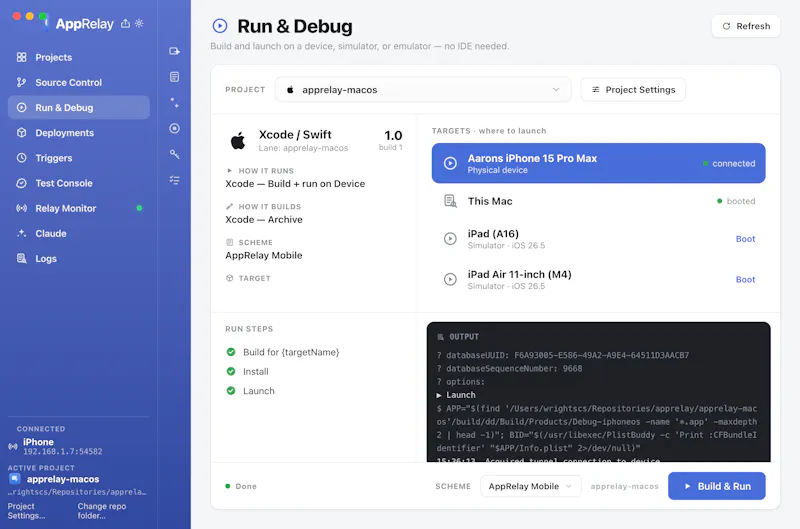Select the iPad (A16) simulator target
The height and width of the screenshot is (529, 800).
pos(598,239)
